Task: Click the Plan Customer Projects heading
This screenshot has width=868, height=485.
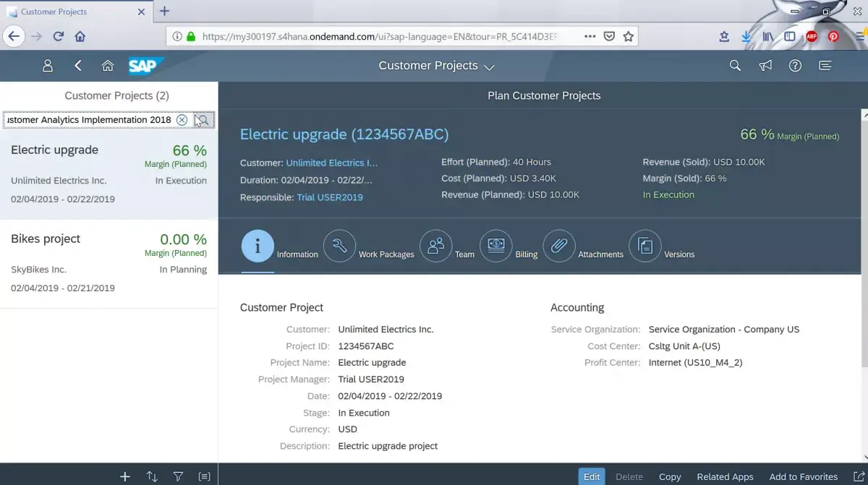Action: point(544,95)
